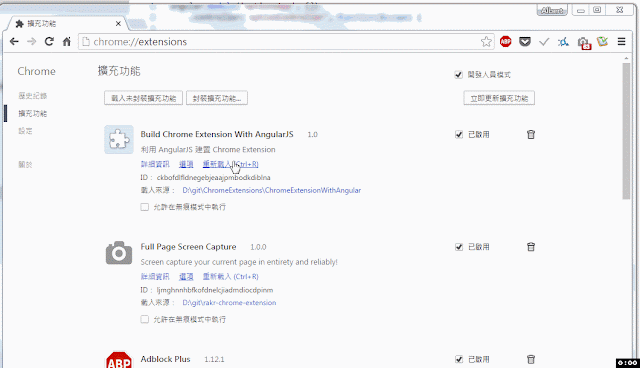This screenshot has height=368, width=640.
Task: Click the browser forward arrow
Action: pyautogui.click(x=31, y=42)
